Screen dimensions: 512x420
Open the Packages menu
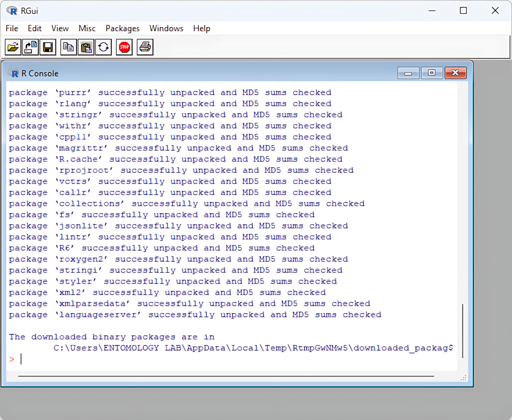[122, 28]
